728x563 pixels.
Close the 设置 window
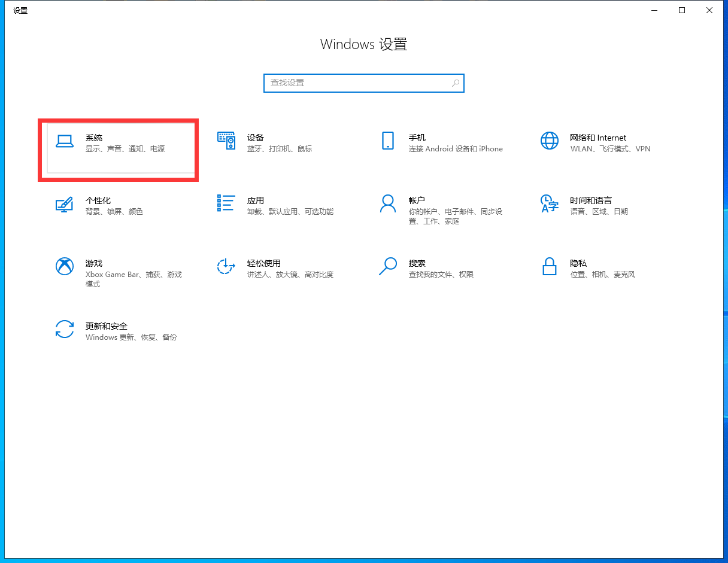709,10
